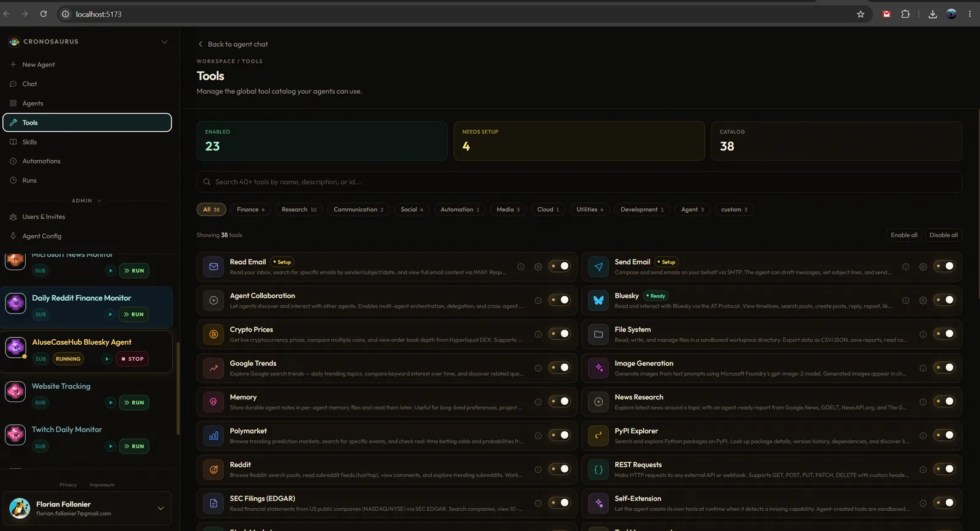980x531 pixels.
Task: Toggle the Google Trends tool switch
Action: [x=559, y=368]
